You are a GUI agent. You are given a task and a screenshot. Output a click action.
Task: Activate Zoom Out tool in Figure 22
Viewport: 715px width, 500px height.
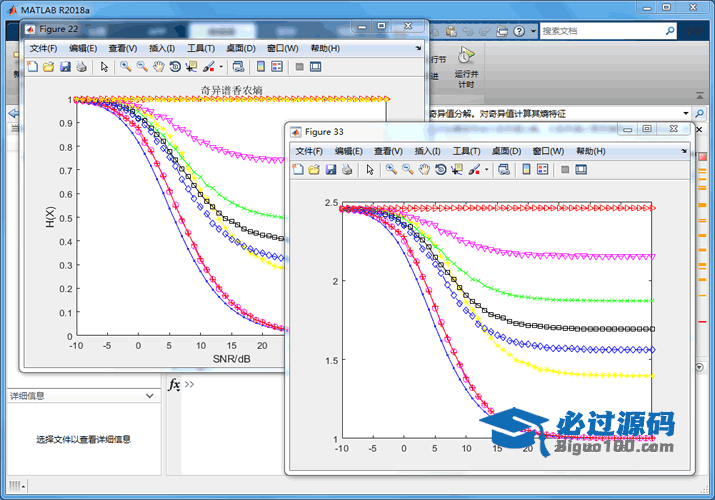142,67
